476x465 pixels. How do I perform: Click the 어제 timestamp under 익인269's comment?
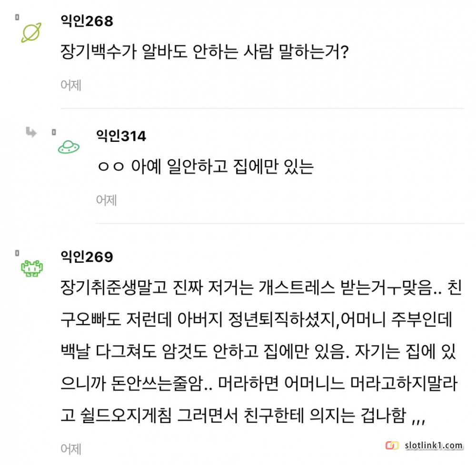(x=71, y=448)
